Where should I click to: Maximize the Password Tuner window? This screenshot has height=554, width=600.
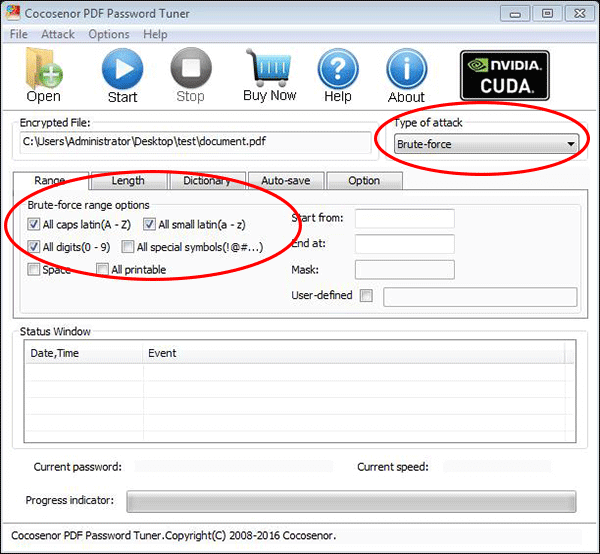(548, 14)
